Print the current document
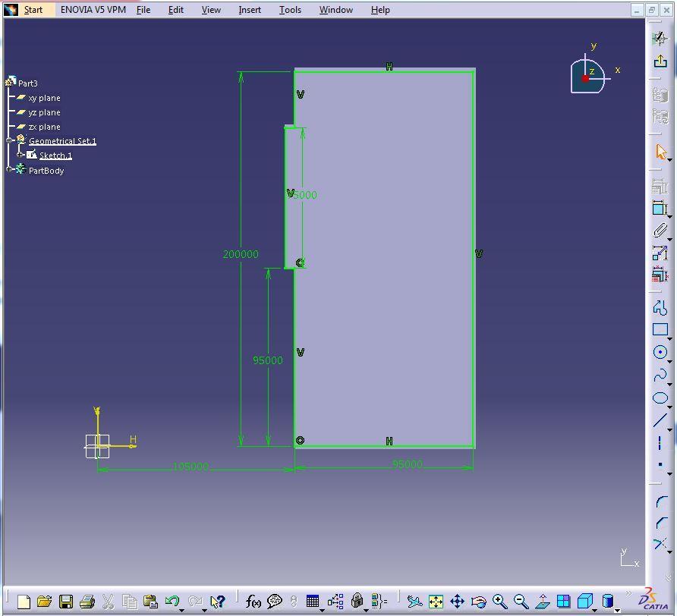Viewport: 677px width, 616px height. pos(87,601)
